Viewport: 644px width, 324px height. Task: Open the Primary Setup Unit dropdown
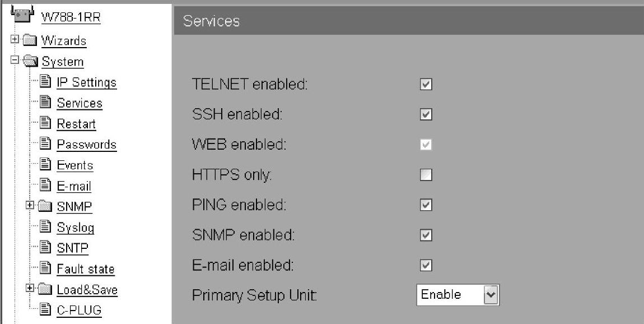[x=458, y=295]
